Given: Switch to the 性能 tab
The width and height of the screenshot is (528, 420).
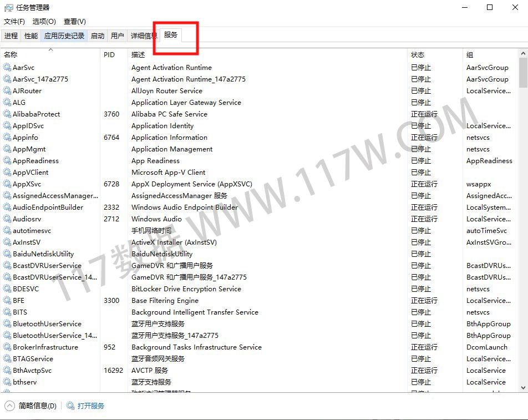Looking at the screenshot, I should (31, 36).
